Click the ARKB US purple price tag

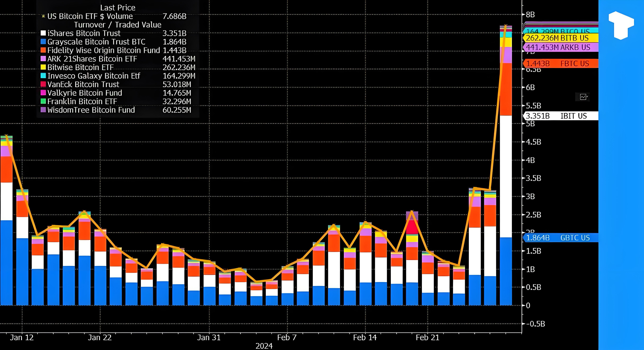(561, 47)
